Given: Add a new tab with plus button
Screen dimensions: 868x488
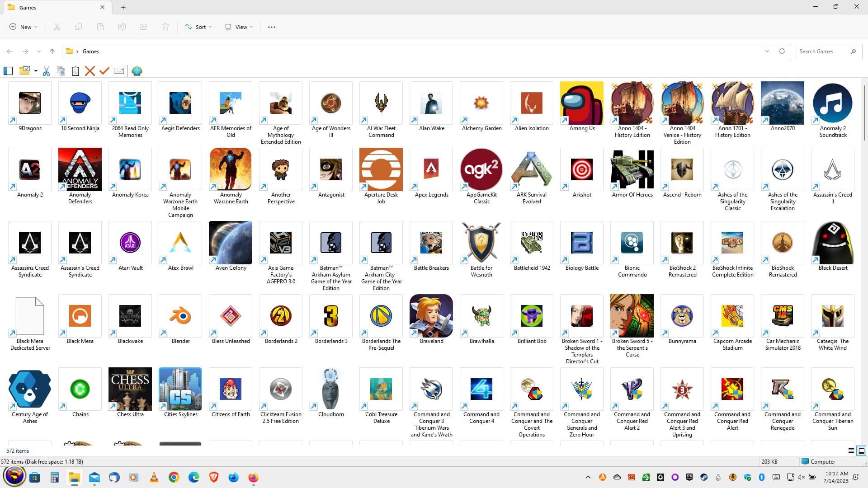Looking at the screenshot, I should point(123,7).
